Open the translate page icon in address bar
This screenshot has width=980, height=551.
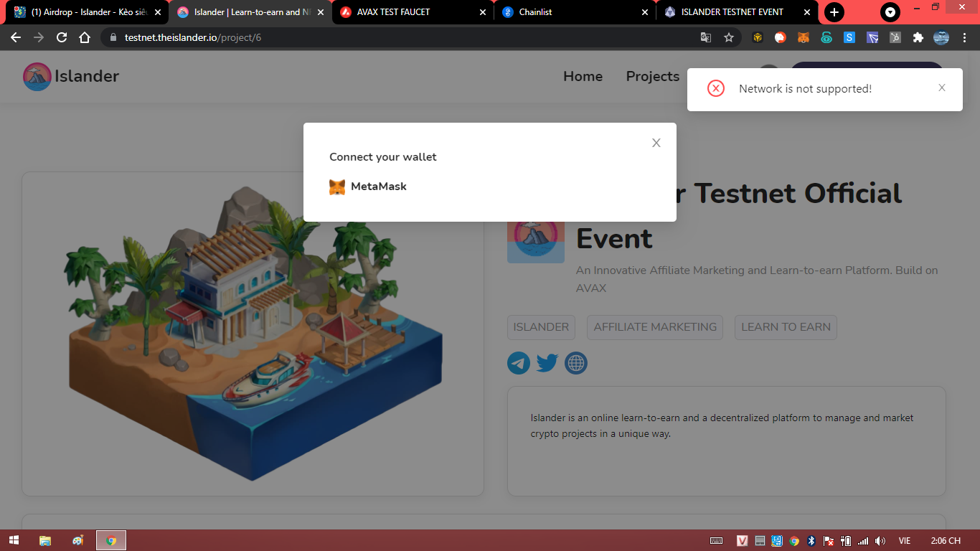[x=706, y=37]
